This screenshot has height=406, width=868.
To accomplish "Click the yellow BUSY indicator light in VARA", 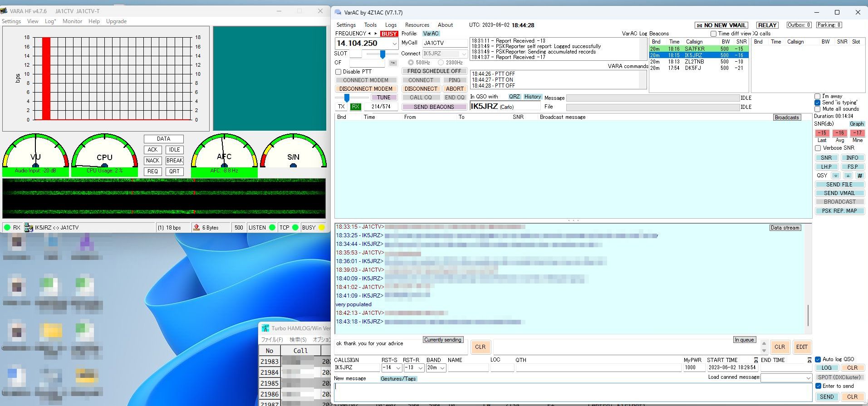I will [x=322, y=227].
